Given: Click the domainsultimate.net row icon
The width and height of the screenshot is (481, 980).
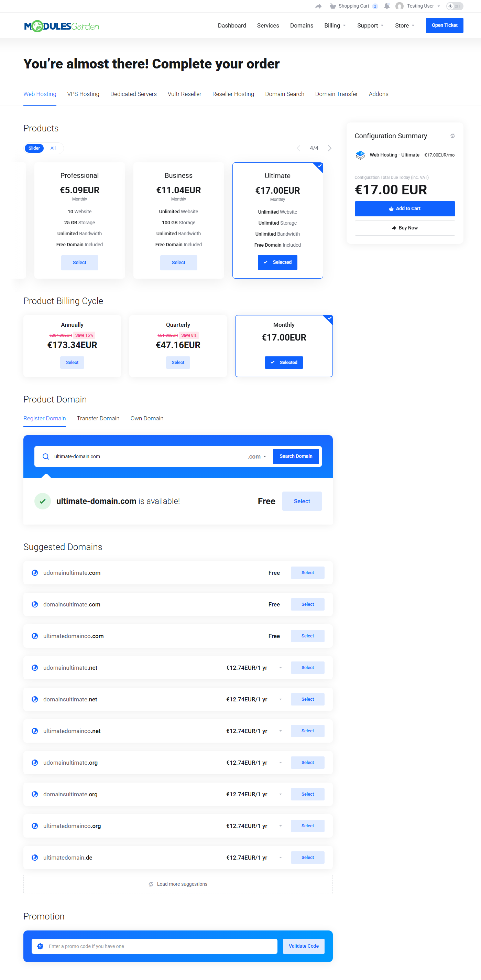Looking at the screenshot, I should click(x=35, y=699).
